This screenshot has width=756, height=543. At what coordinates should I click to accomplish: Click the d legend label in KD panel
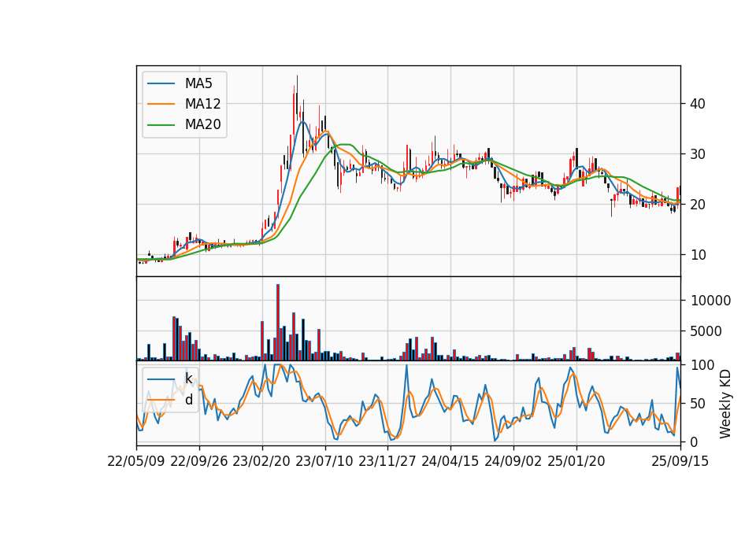(188, 400)
